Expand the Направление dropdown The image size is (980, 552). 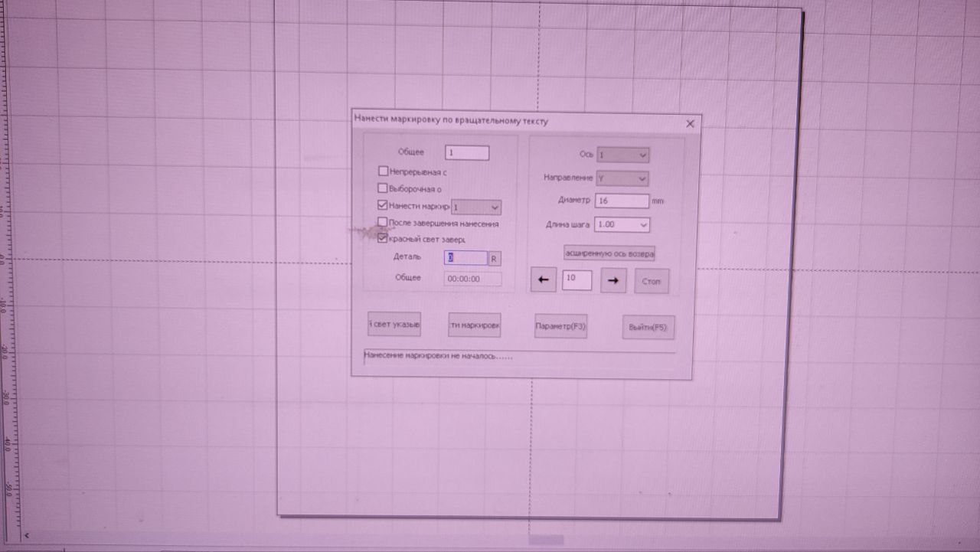622,178
